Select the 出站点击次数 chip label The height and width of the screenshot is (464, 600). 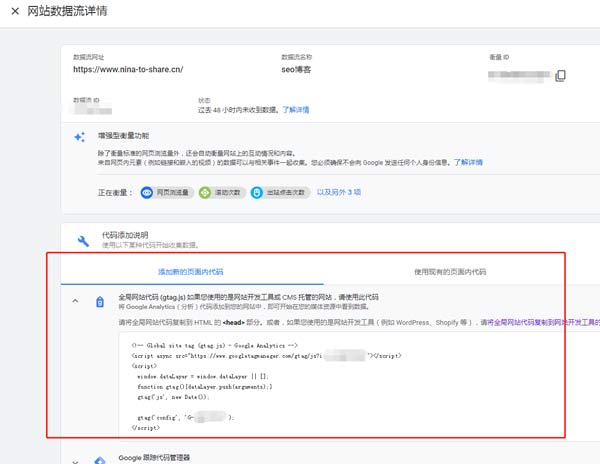286,192
